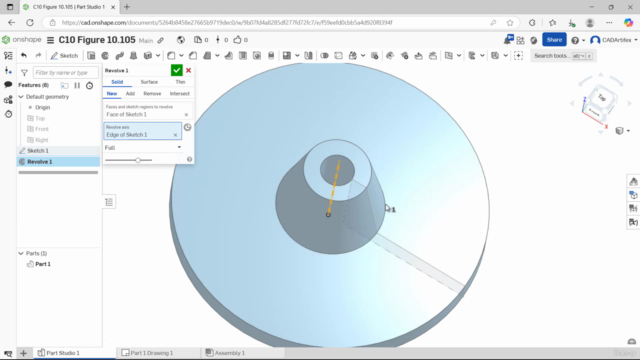Open notifications bell icon
The width and height of the screenshot is (640, 360).
click(508, 40)
